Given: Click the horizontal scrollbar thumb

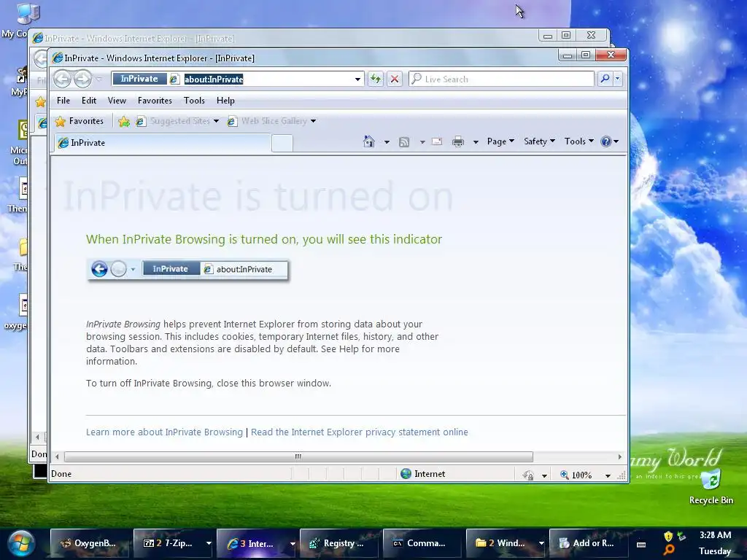Looking at the screenshot, I should [x=298, y=456].
